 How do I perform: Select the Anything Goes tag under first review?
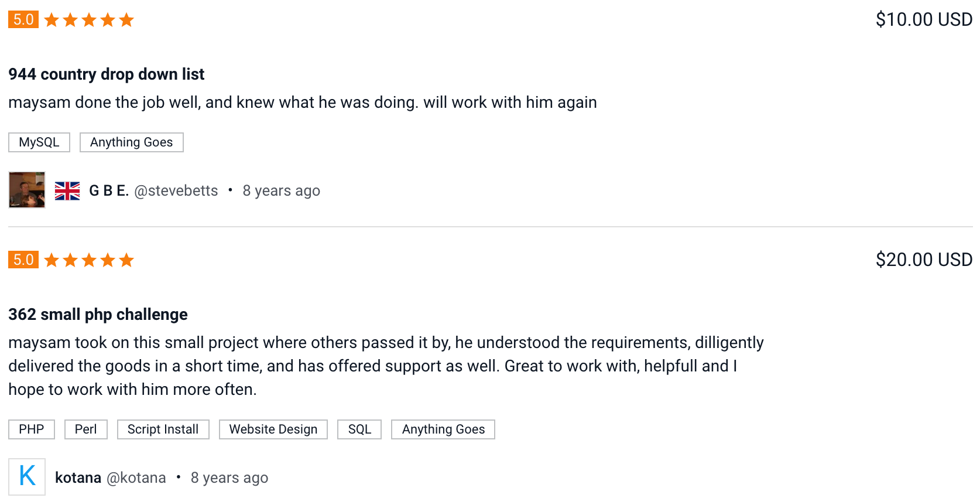[x=132, y=142]
